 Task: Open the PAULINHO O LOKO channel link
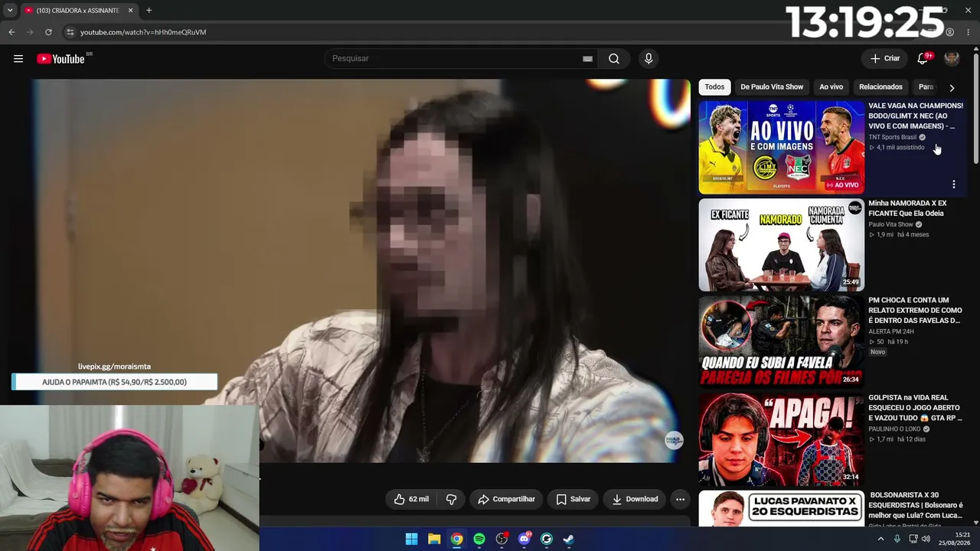pos(894,429)
